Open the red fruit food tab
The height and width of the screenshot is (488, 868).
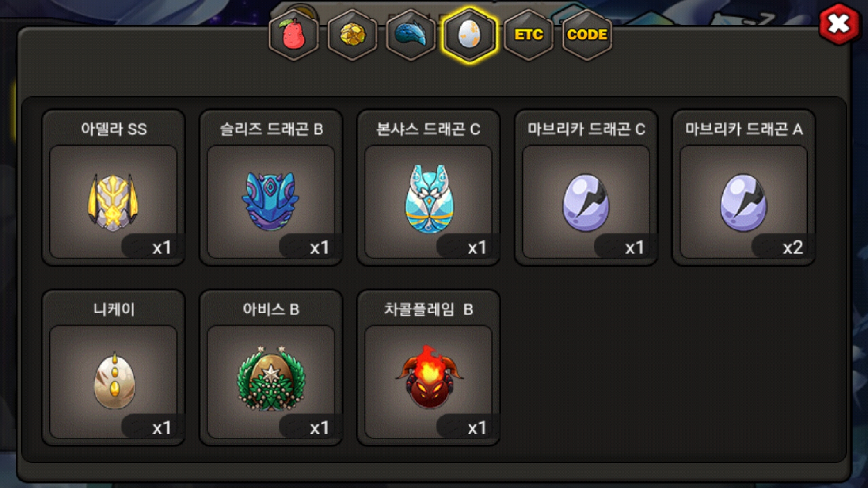click(x=294, y=35)
